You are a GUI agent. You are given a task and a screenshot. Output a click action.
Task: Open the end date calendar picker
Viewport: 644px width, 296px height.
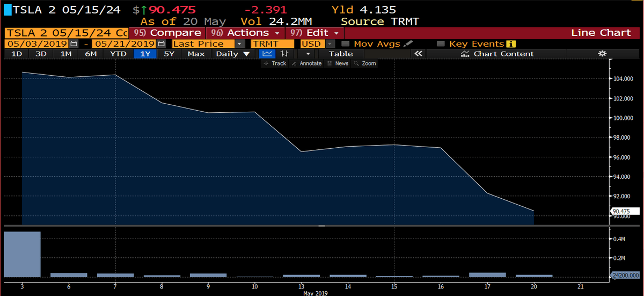coord(162,44)
